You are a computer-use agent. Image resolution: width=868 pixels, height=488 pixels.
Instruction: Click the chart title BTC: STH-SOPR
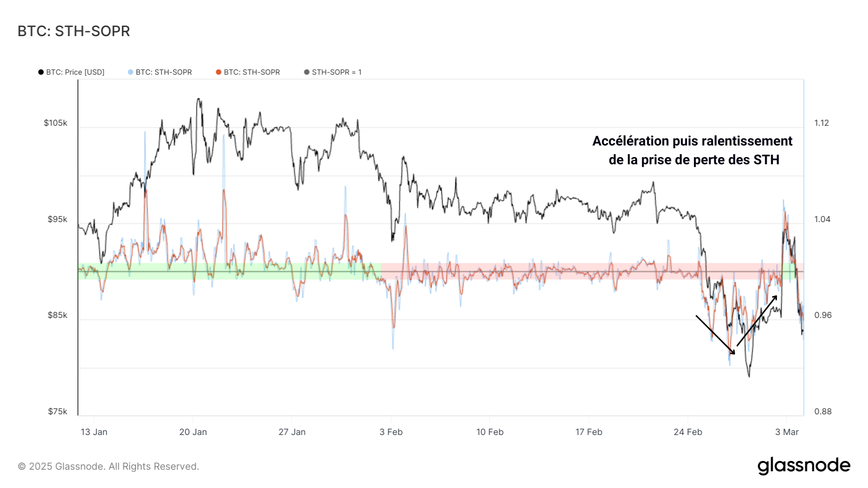[x=74, y=31]
